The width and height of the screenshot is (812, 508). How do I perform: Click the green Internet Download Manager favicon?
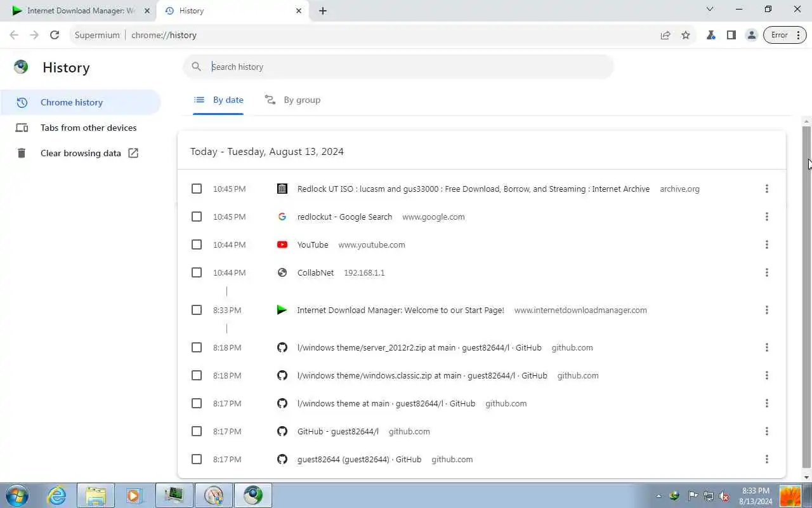[x=282, y=310]
